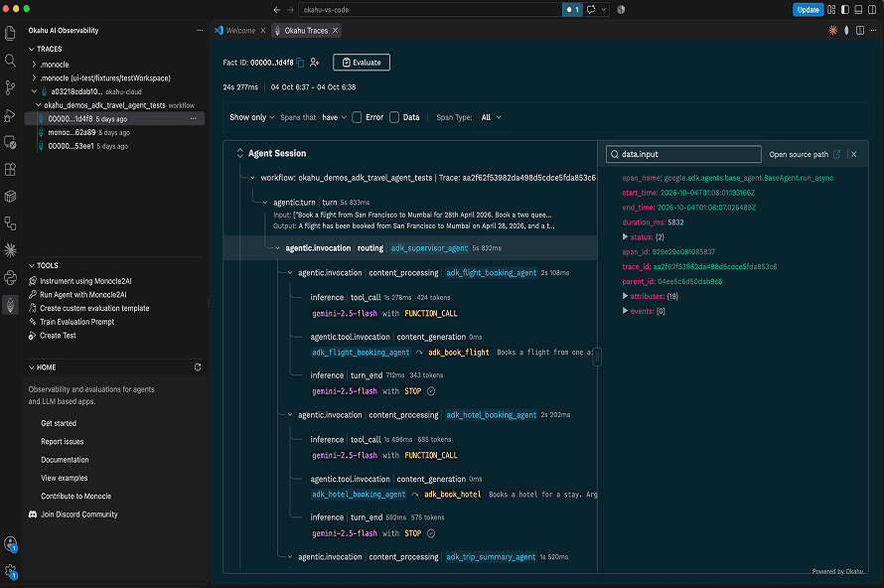Collapse the TRACES section
The height and width of the screenshot is (588, 884).
[32, 49]
